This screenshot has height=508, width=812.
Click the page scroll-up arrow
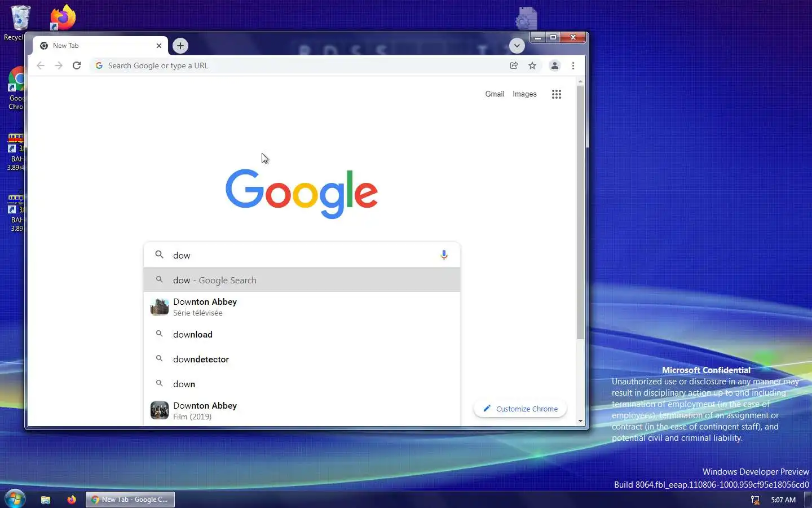click(x=580, y=82)
